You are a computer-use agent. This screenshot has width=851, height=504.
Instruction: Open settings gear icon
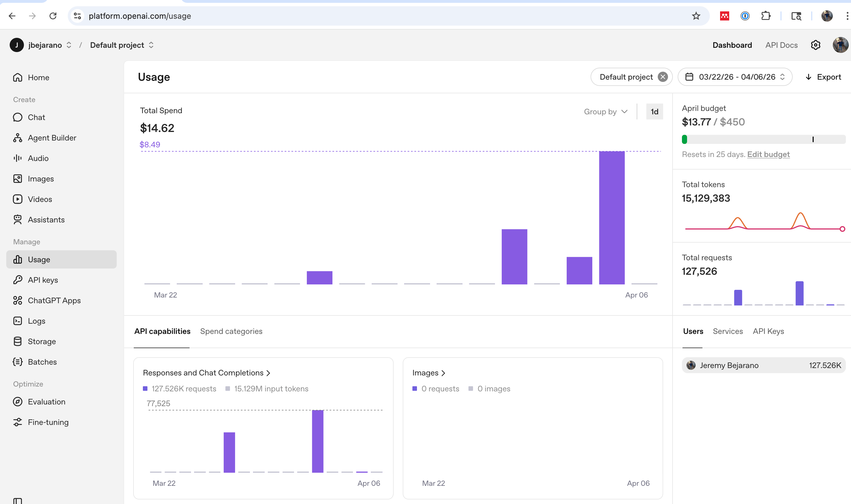tap(815, 45)
